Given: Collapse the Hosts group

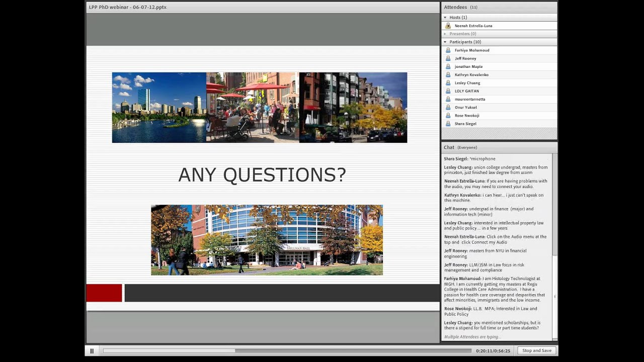Looking at the screenshot, I should [445, 18].
